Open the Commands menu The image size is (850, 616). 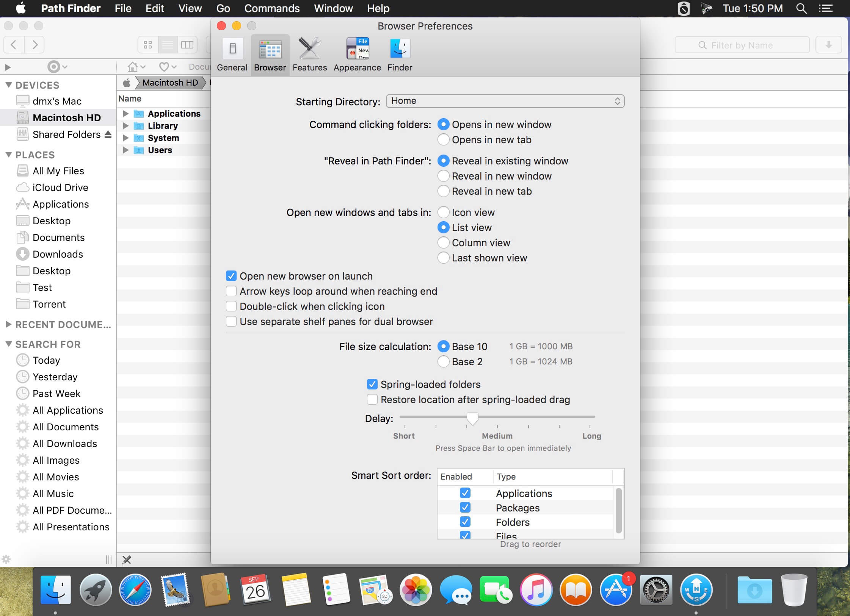272,8
